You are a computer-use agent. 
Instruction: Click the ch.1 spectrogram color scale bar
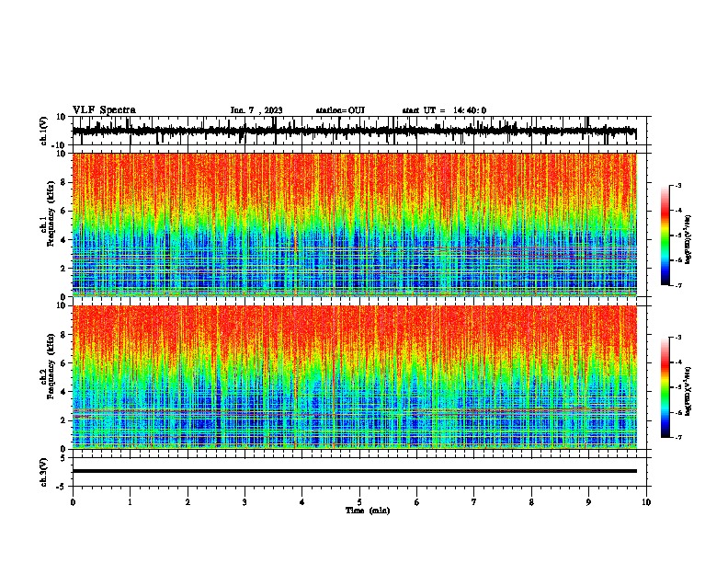[665, 235]
